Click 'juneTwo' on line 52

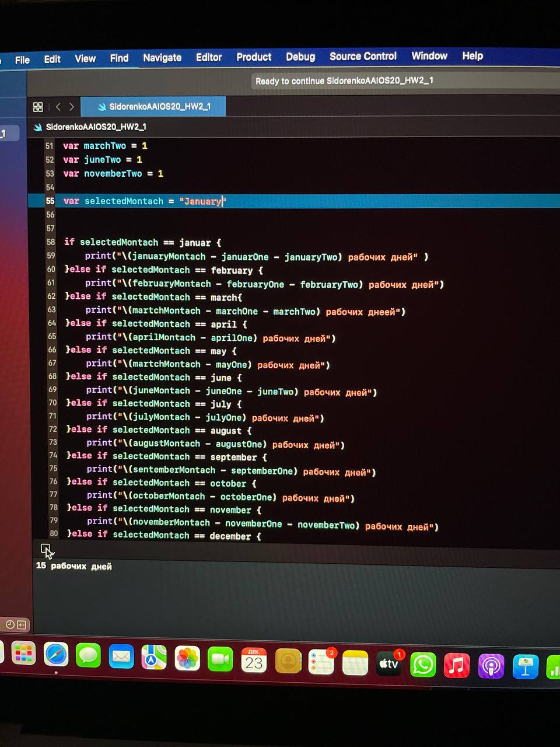tap(103, 159)
